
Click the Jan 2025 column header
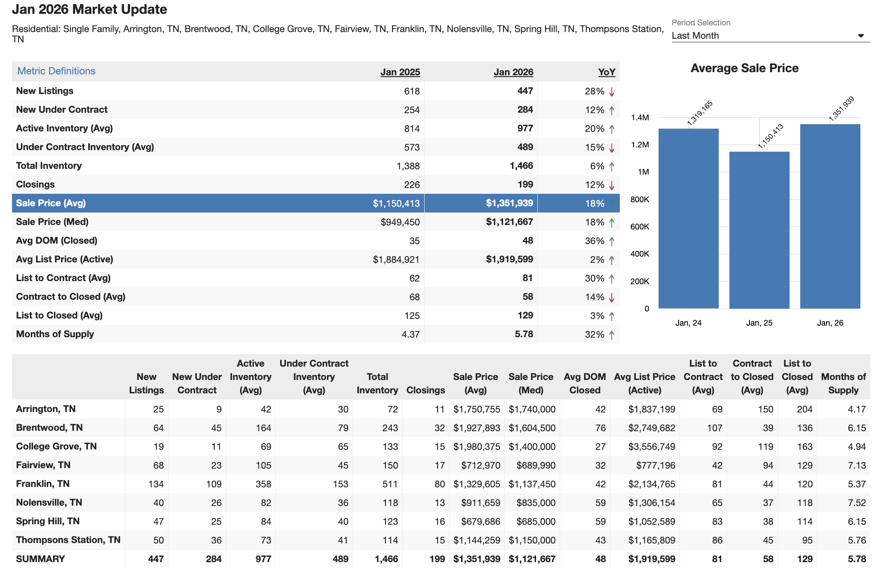tap(400, 72)
